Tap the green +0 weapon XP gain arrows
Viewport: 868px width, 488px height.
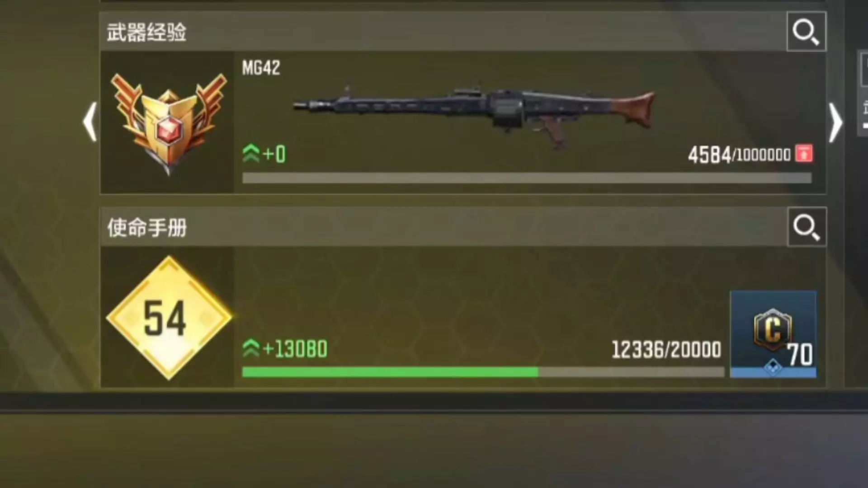tap(251, 154)
